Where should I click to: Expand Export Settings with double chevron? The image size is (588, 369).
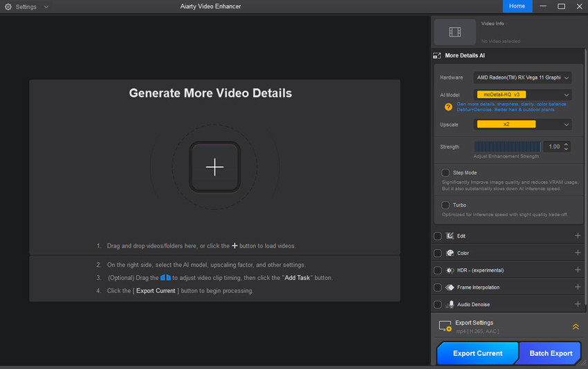tap(576, 327)
